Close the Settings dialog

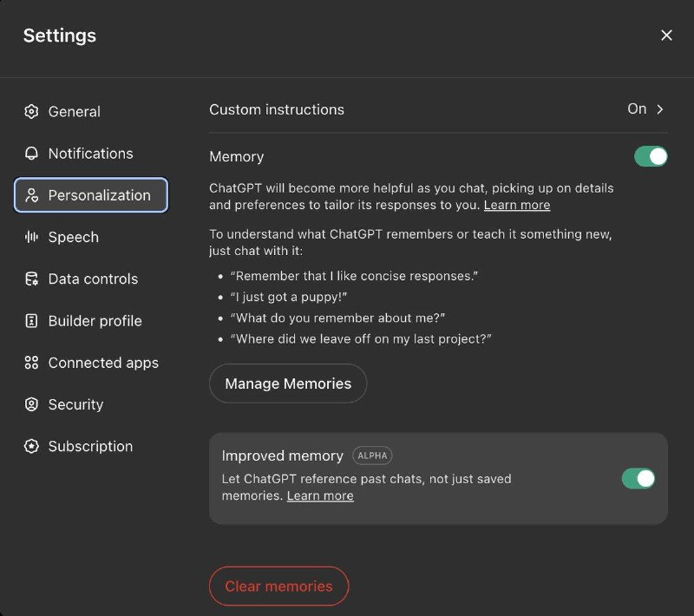click(x=666, y=36)
